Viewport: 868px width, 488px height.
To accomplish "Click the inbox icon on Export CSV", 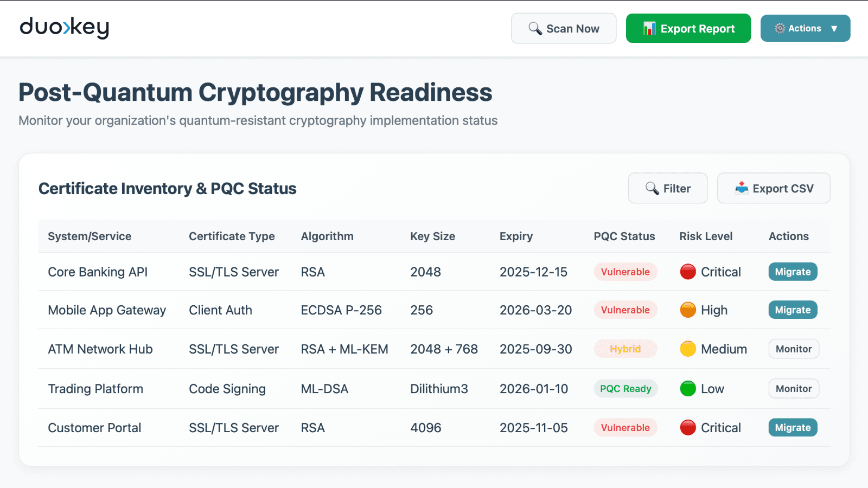I will pyautogui.click(x=741, y=189).
